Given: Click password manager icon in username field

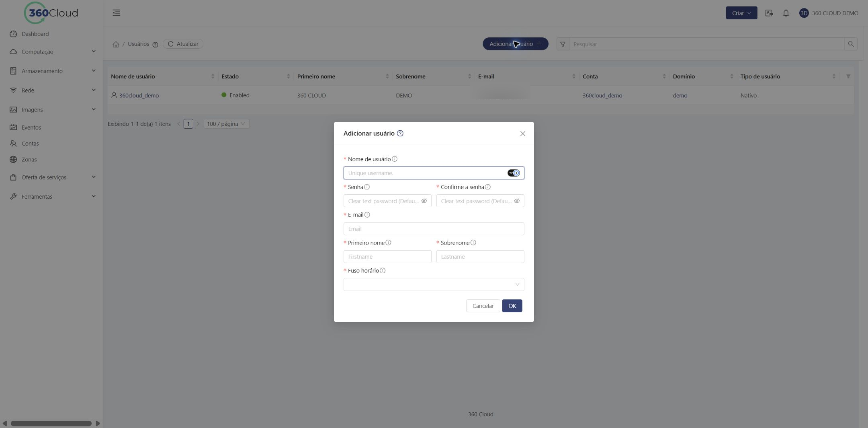Looking at the screenshot, I should (514, 173).
